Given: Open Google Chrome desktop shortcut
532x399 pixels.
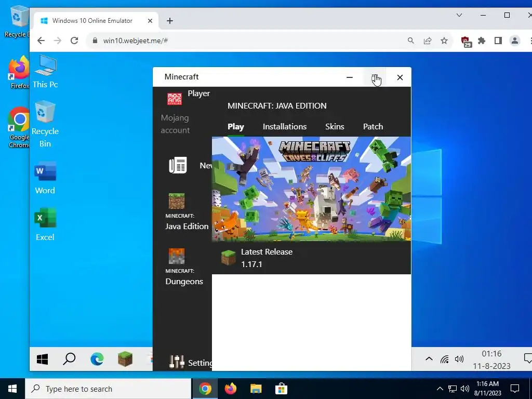Looking at the screenshot, I should 19,128.
